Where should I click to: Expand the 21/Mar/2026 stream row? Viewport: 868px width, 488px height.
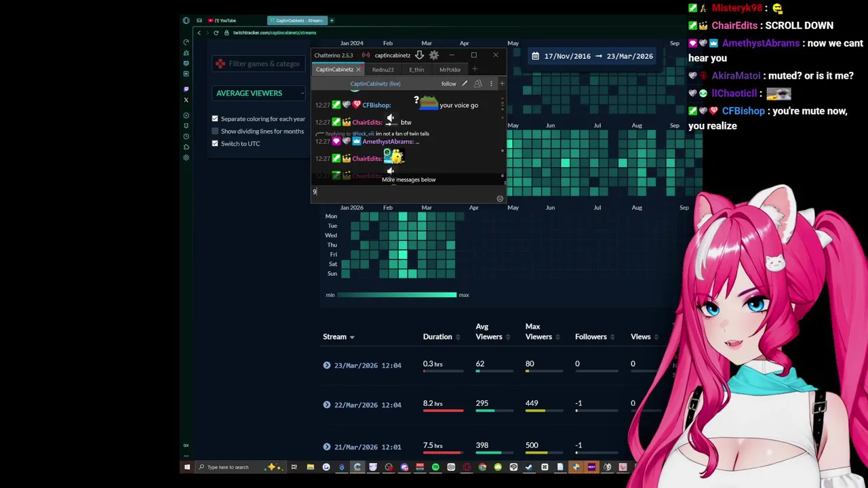pos(327,447)
